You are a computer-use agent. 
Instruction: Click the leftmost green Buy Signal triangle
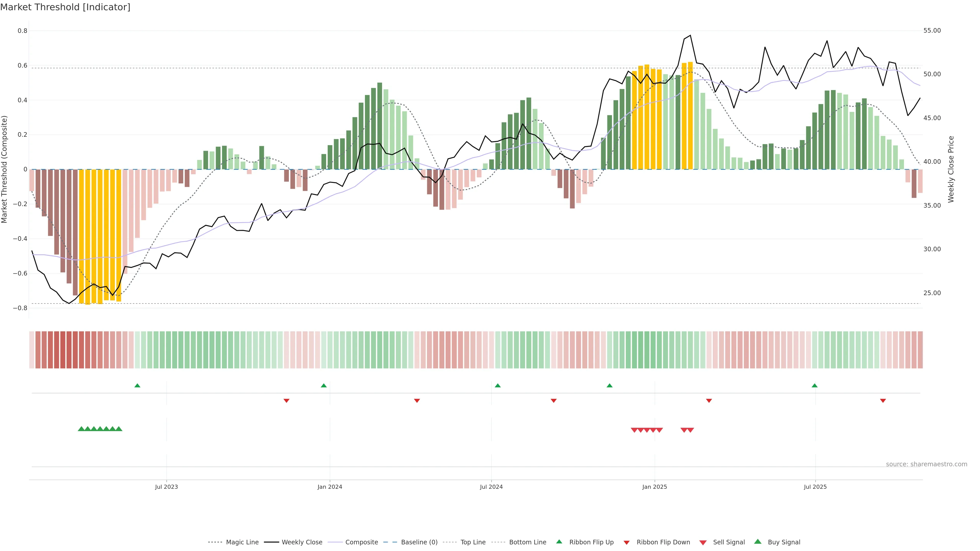(x=81, y=429)
